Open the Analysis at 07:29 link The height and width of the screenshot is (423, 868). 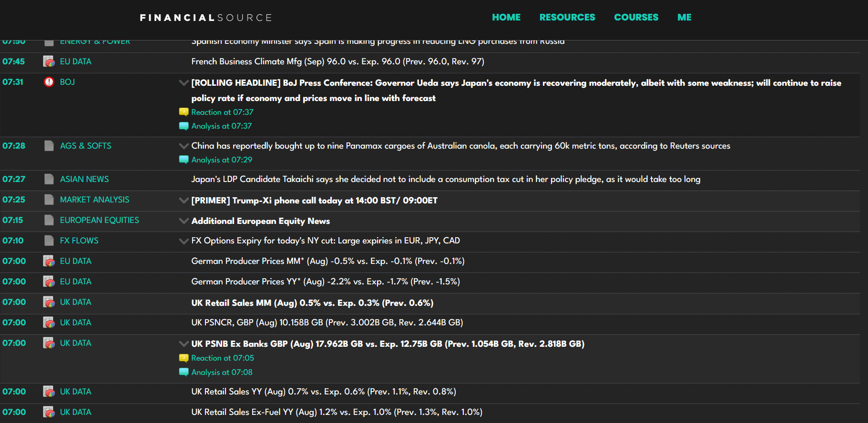click(222, 160)
